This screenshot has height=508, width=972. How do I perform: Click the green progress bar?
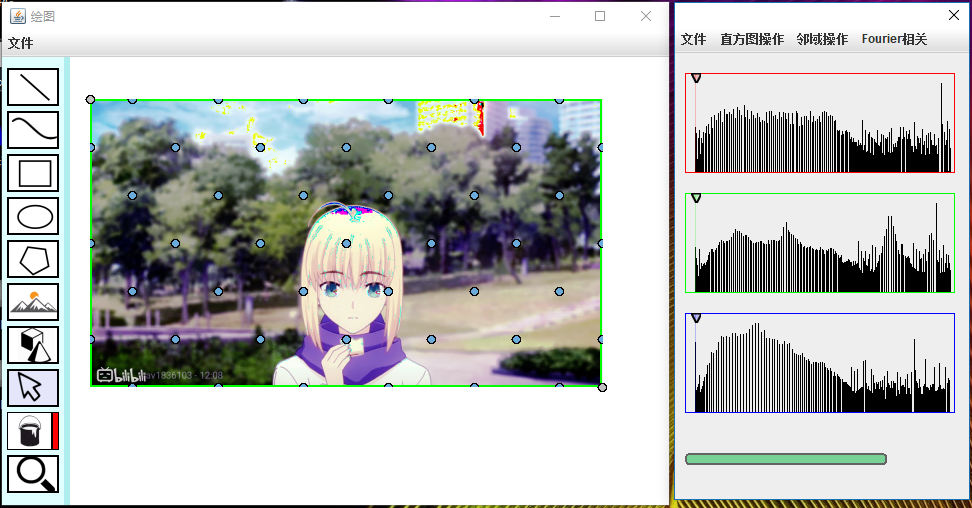(x=786, y=459)
